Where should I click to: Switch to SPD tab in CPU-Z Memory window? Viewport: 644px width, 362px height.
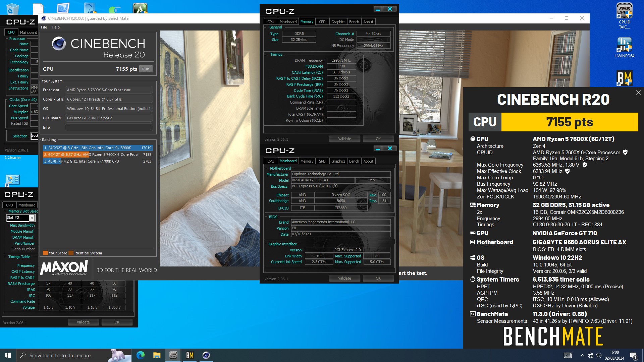click(x=322, y=22)
